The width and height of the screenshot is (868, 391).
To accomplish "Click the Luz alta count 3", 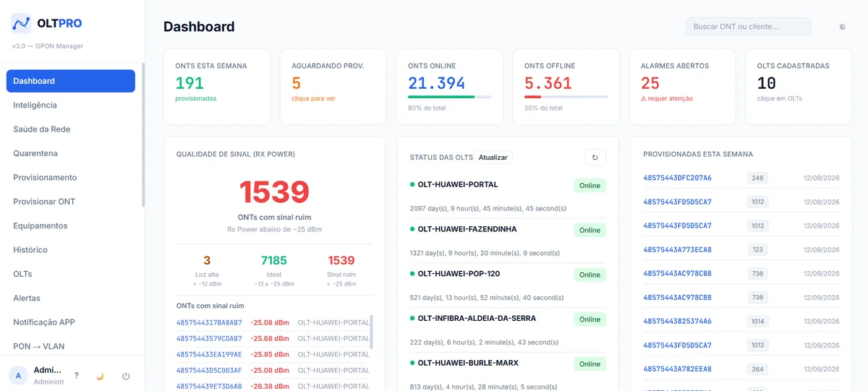I will pyautogui.click(x=207, y=260).
